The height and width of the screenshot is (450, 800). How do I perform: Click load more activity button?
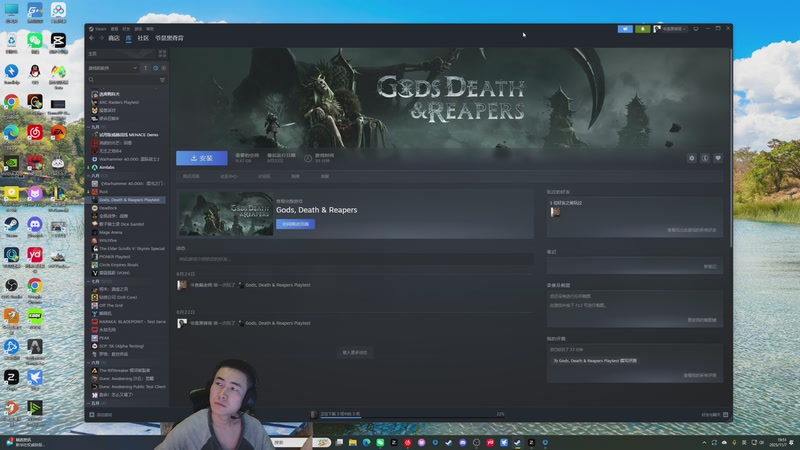[x=355, y=353]
